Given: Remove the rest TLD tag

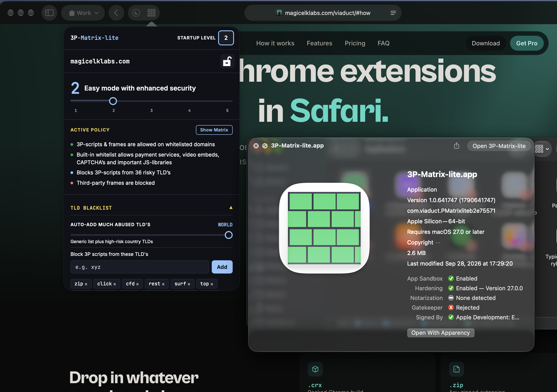Looking at the screenshot, I should point(163,284).
